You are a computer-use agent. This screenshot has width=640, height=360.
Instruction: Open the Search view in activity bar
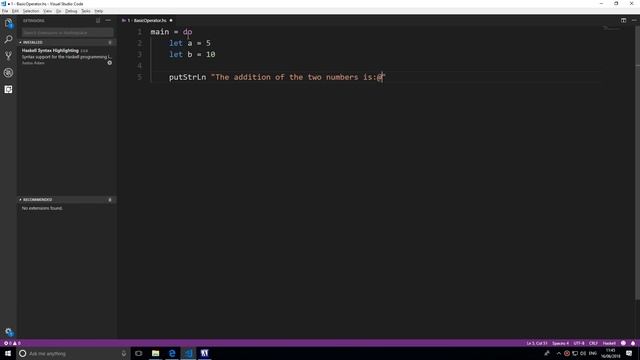coord(9,40)
